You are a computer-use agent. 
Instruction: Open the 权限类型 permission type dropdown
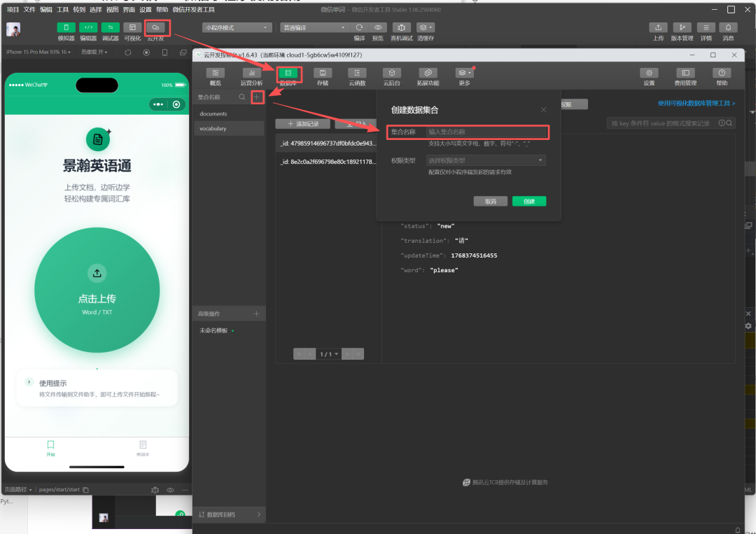click(486, 160)
